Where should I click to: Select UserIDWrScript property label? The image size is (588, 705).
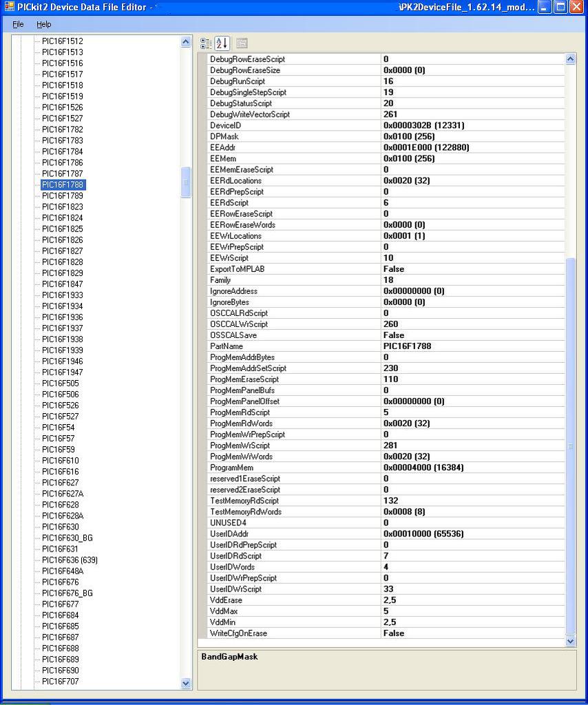[235, 589]
